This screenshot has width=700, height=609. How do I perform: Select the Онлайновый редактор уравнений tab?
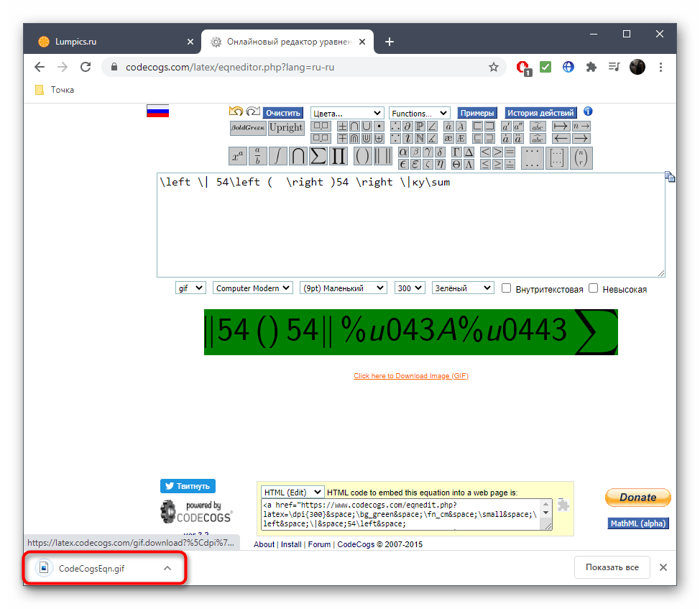288,42
